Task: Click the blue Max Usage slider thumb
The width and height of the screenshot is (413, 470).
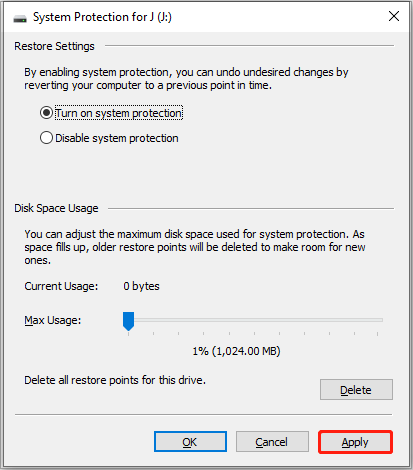Action: (x=128, y=321)
